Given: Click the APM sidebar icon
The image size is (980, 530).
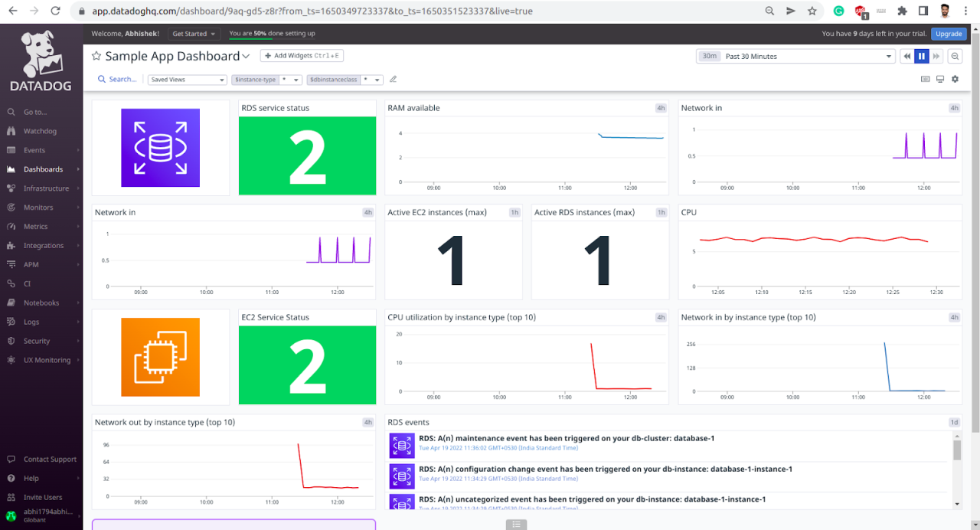Looking at the screenshot, I should click(11, 264).
